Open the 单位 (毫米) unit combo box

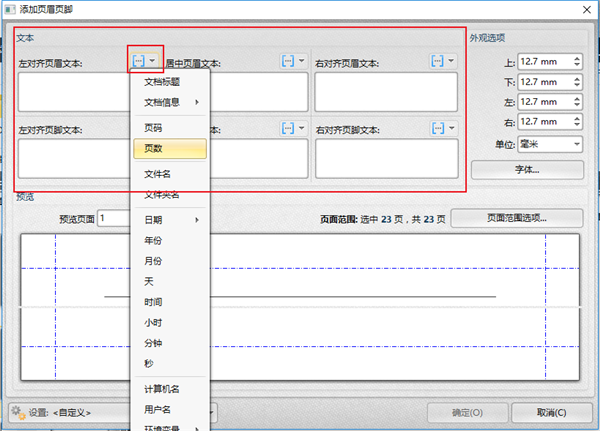(550, 144)
